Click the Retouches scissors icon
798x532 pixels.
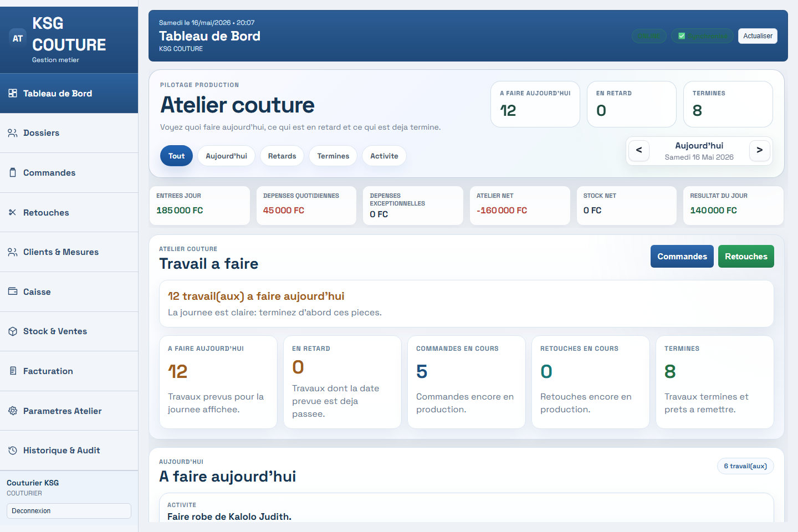tap(13, 212)
